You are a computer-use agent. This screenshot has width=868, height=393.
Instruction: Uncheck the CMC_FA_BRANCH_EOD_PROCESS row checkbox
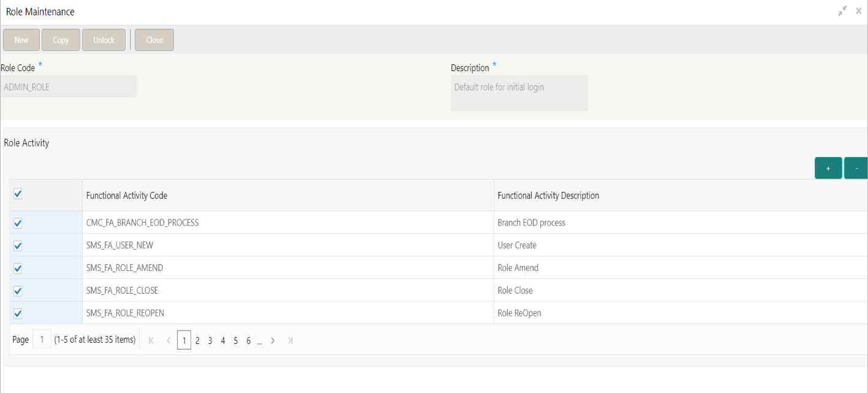click(x=18, y=223)
